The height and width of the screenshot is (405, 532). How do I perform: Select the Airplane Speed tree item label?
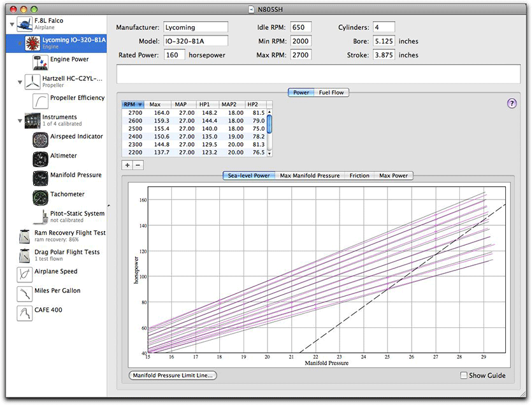coord(56,272)
